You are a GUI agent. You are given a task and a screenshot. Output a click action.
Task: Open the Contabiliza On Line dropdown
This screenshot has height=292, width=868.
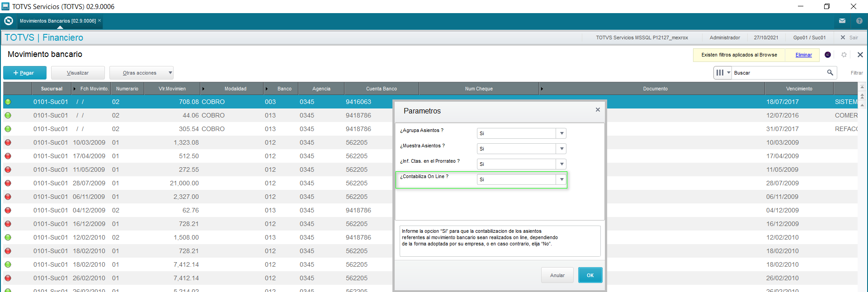[561, 179]
